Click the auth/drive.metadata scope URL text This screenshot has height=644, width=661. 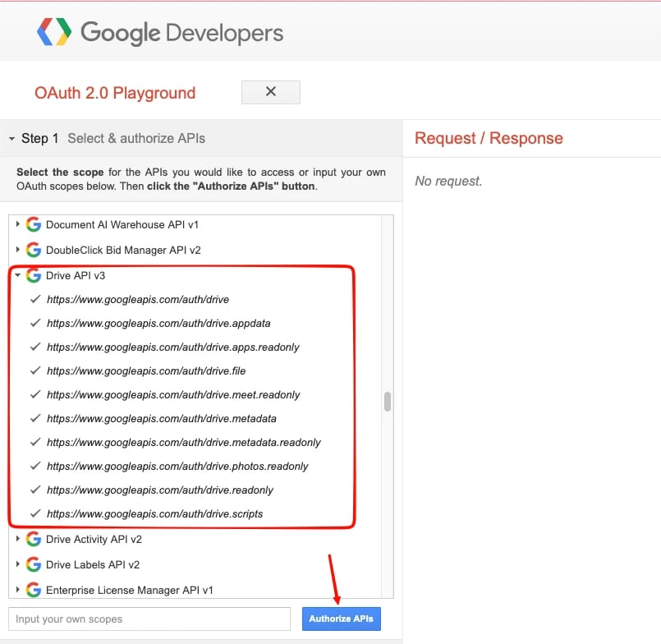coord(162,419)
